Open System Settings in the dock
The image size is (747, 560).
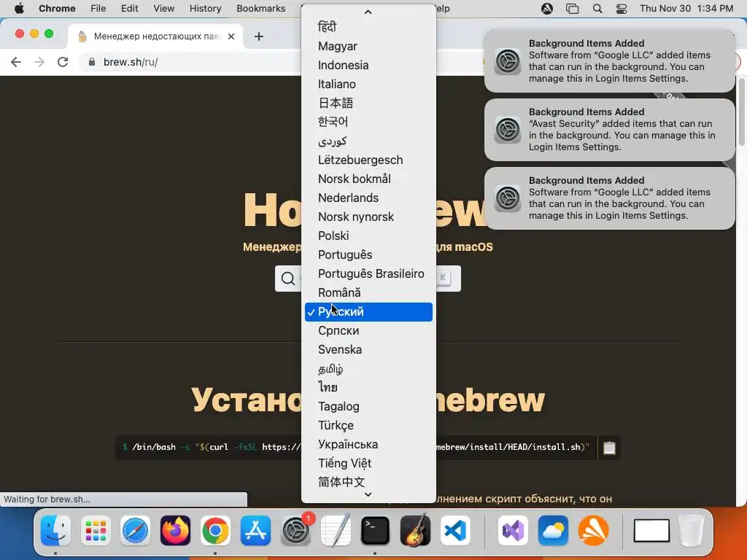(295, 530)
